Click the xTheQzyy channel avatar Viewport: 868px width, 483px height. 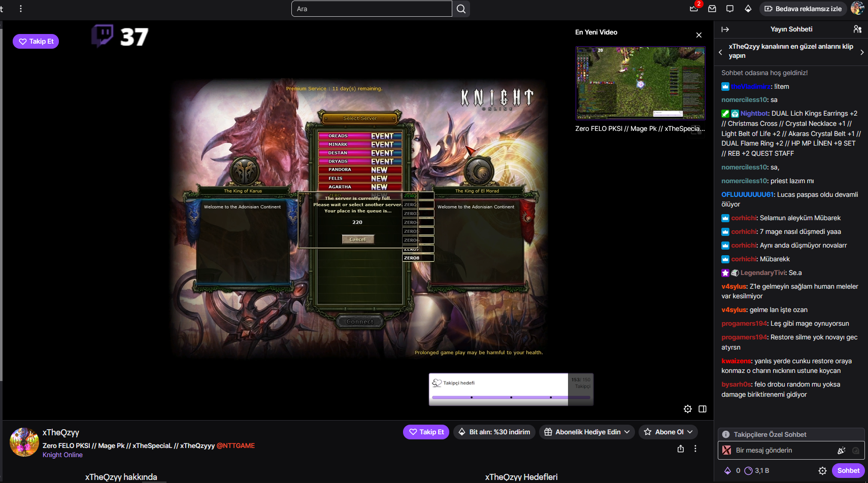[24, 442]
